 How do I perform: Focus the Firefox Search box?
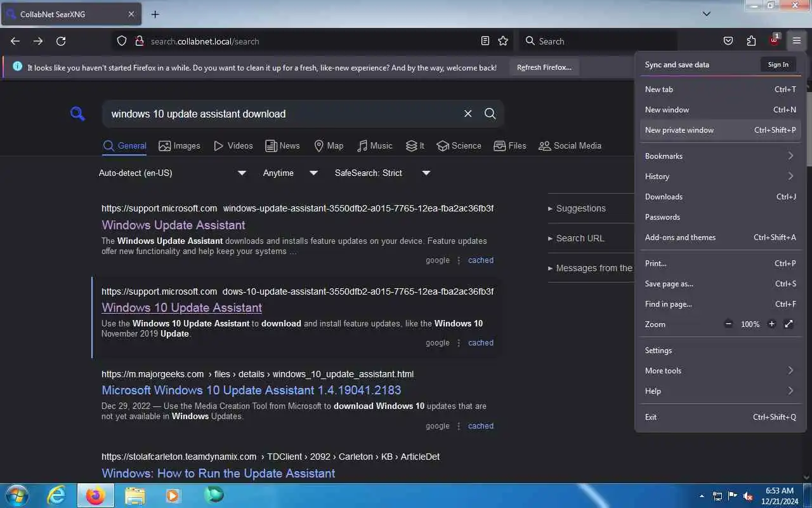coord(598,41)
